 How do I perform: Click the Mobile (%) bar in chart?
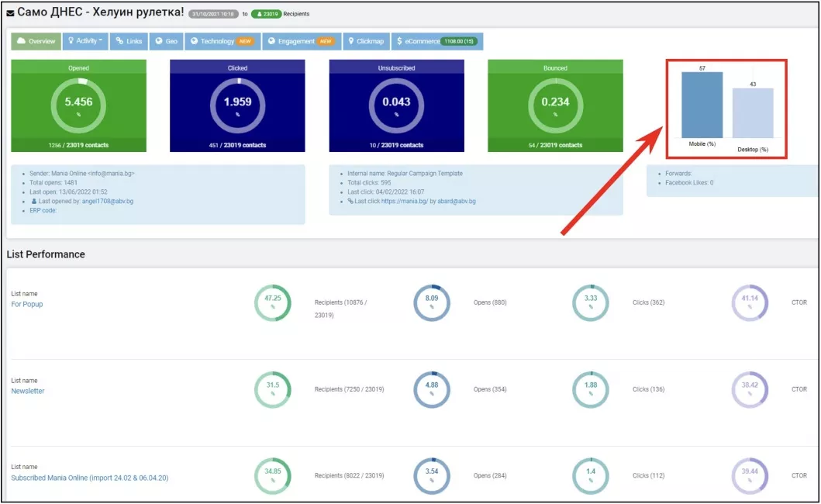point(702,105)
